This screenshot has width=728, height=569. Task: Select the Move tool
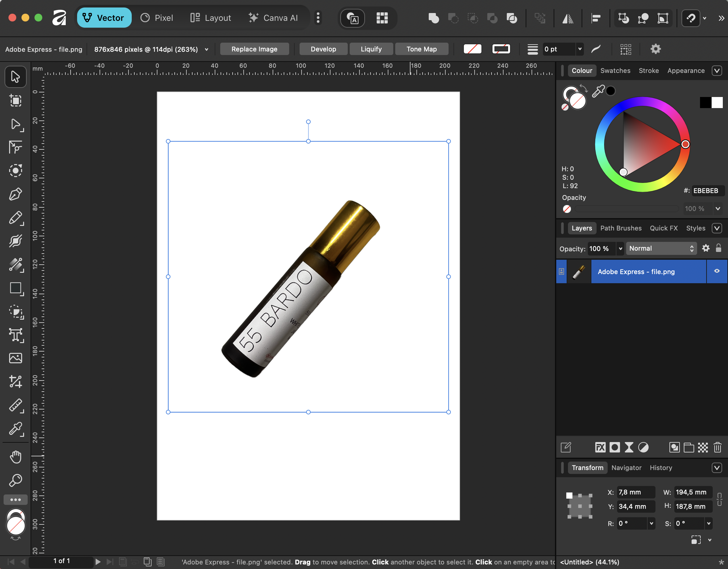(15, 77)
